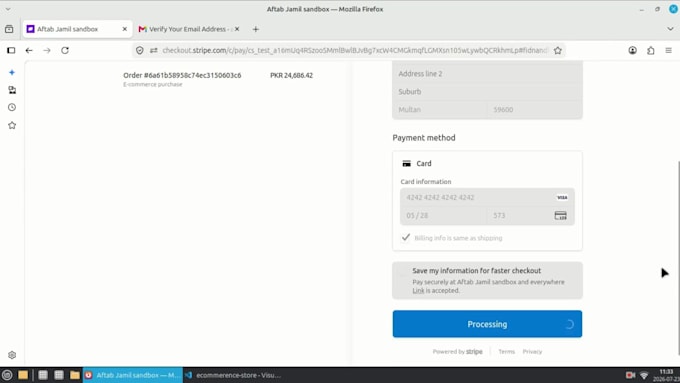This screenshot has height=383, width=680.
Task: Open the Terms link
Action: point(507,352)
